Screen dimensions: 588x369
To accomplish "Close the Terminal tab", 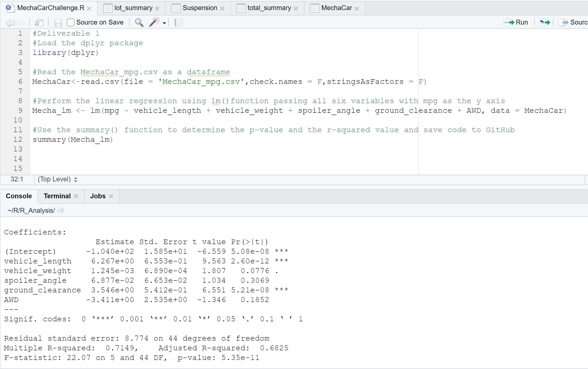I will tap(76, 196).
